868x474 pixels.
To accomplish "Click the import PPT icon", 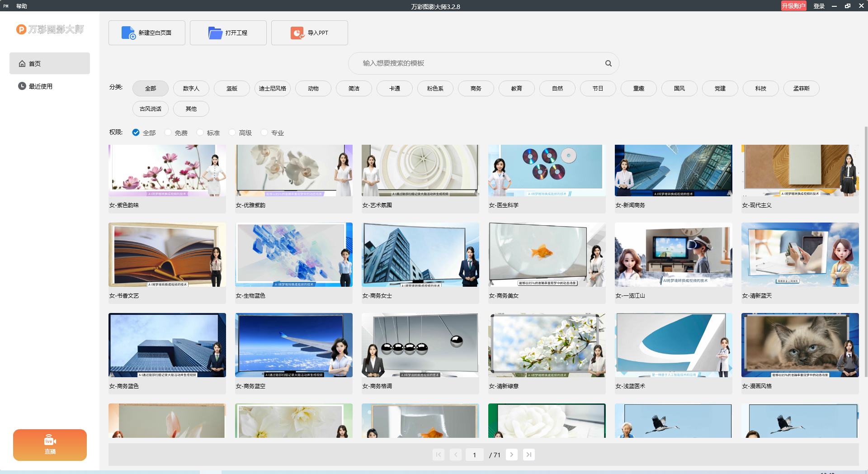I will pos(297,33).
